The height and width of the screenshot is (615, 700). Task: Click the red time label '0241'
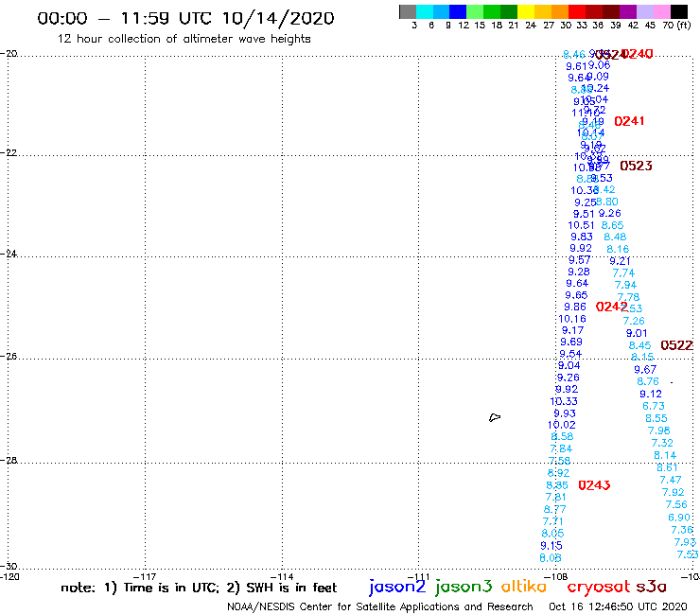pos(629,121)
